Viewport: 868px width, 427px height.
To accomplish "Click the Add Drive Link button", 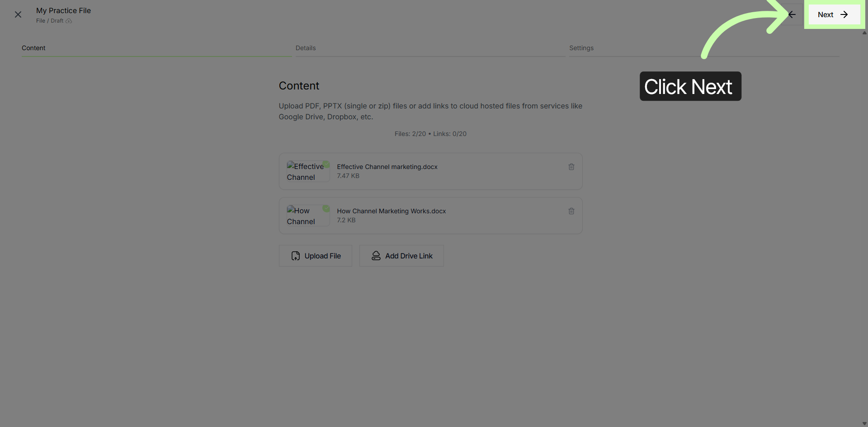I will coord(401,256).
